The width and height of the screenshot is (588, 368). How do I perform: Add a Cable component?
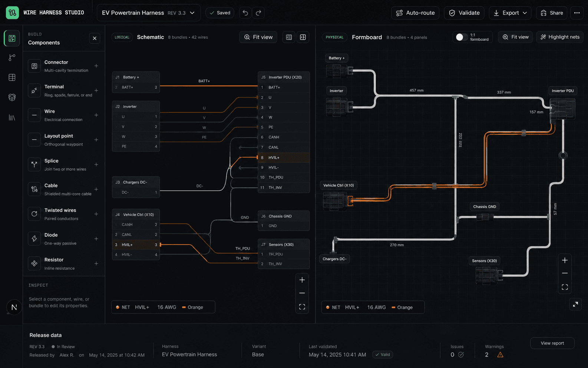96,189
